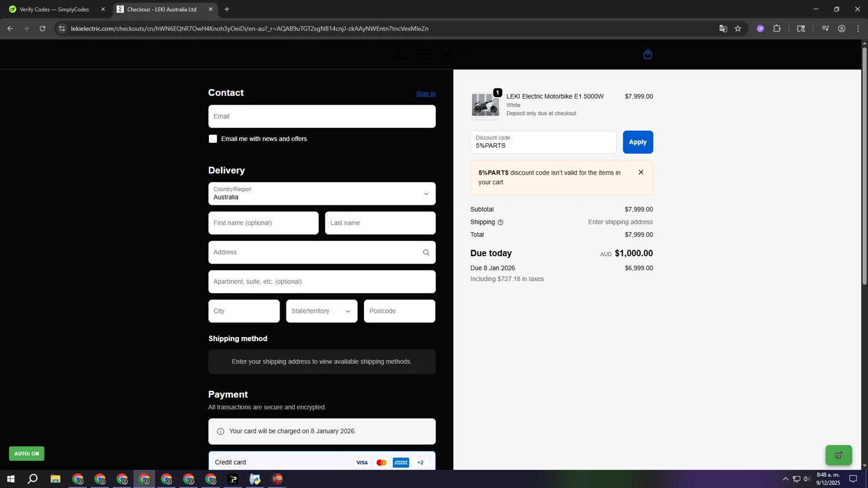
Task: Open the Chrome three-dot menu
Action: pos(858,28)
